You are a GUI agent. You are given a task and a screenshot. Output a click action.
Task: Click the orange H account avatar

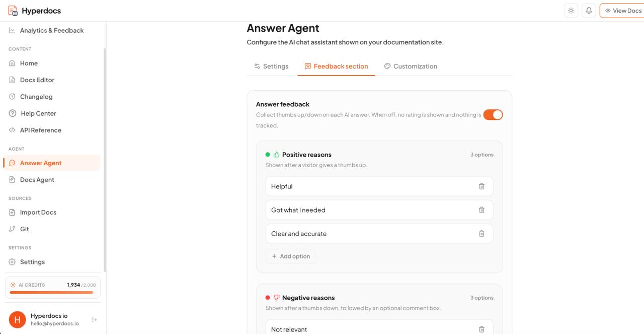point(17,319)
